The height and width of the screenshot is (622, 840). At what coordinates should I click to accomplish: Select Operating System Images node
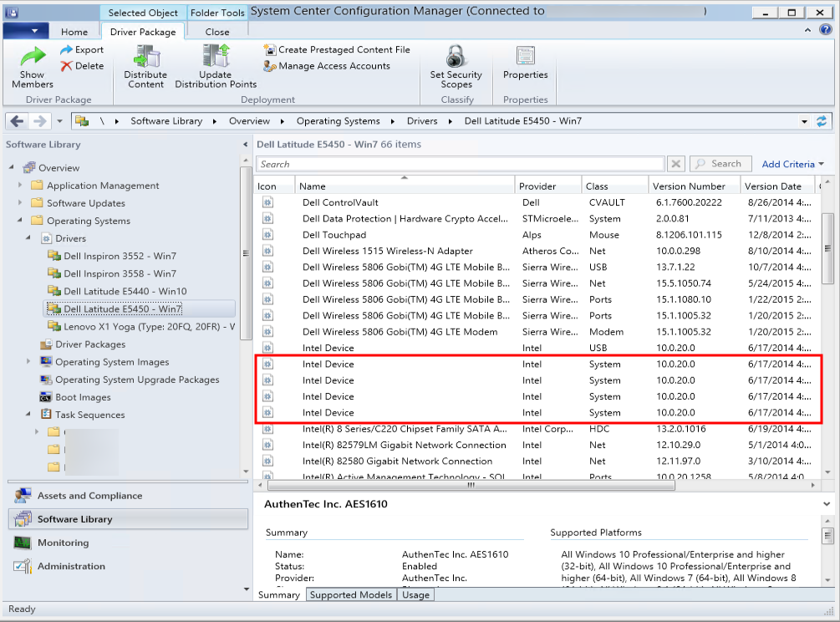point(112,362)
